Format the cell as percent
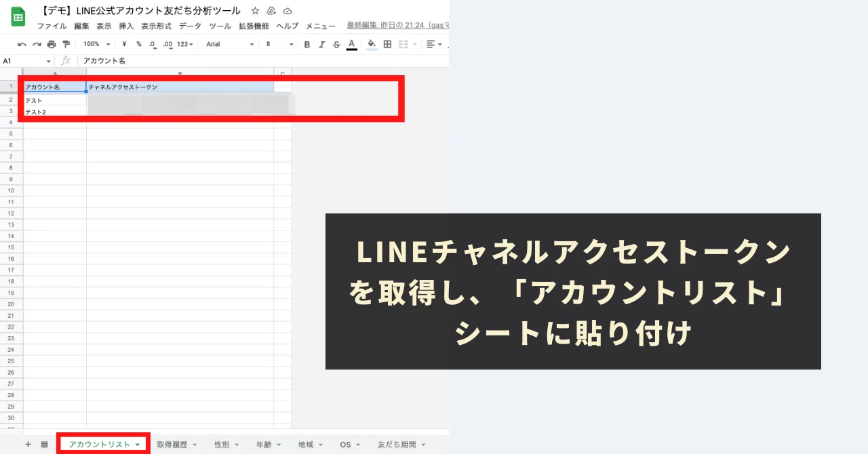 (138, 44)
